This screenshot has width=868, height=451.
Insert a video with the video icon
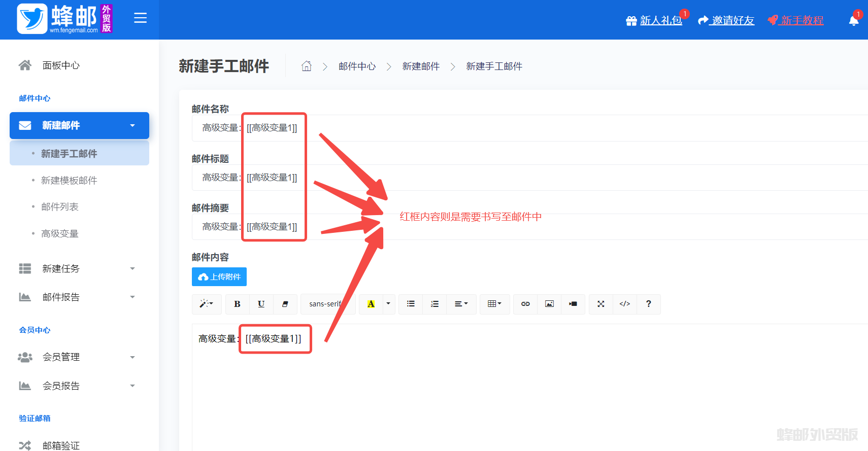click(x=573, y=304)
